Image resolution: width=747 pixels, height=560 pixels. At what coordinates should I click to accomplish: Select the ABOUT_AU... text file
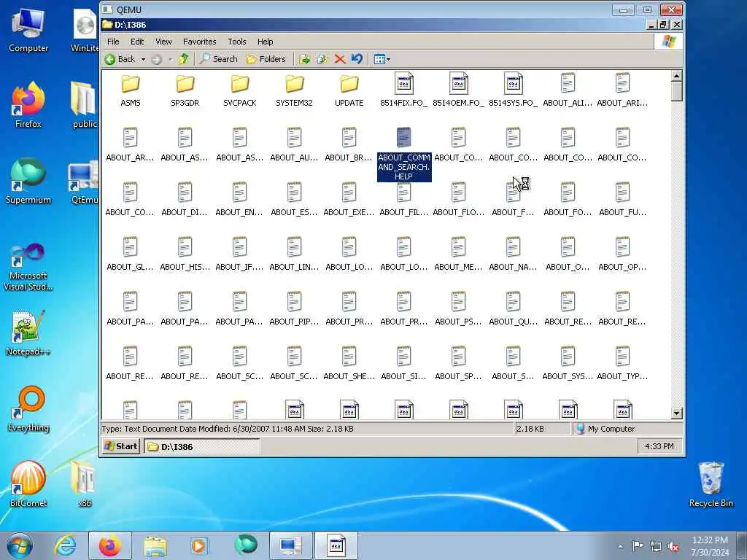[295, 145]
